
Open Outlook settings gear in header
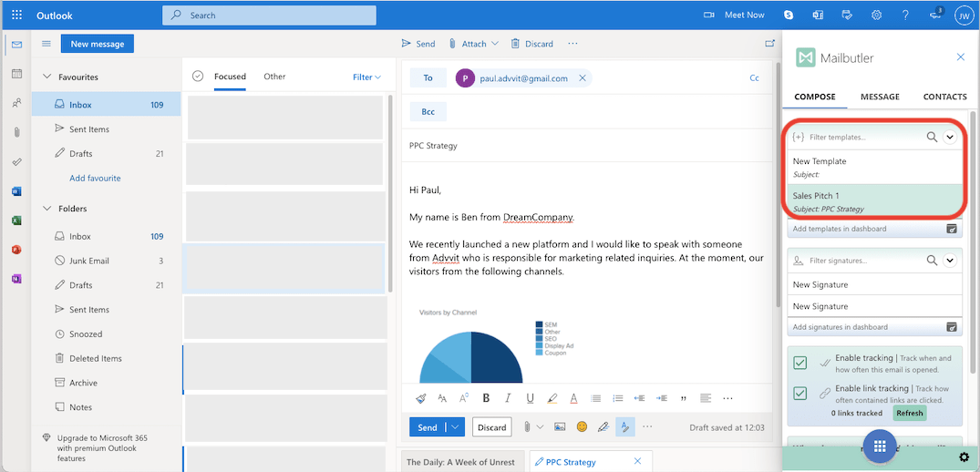tap(876, 15)
